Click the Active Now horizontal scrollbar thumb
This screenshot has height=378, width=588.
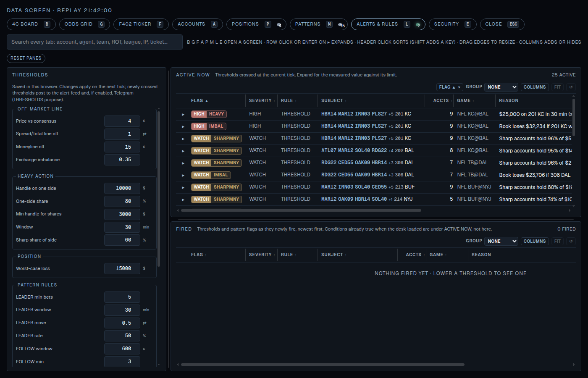[301, 210]
